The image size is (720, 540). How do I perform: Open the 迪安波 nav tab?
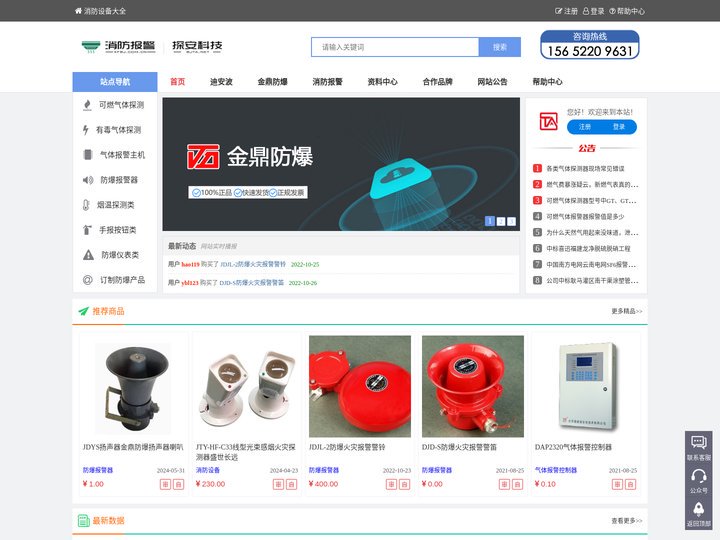pos(221,82)
